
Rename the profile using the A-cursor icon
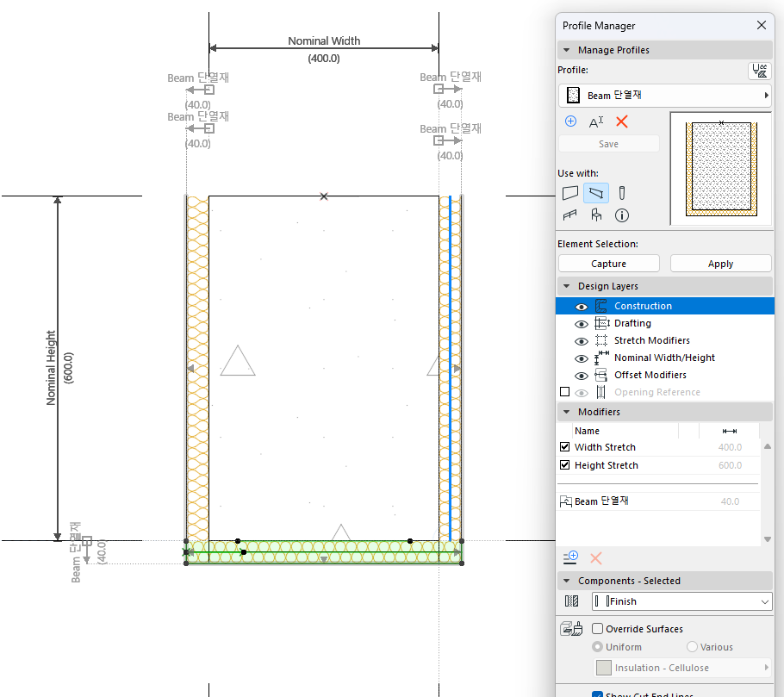point(595,121)
